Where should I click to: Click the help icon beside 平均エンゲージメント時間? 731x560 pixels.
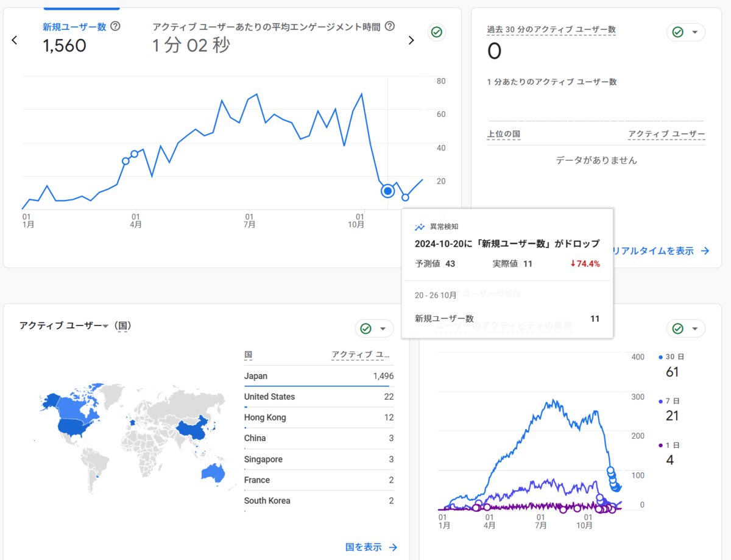390,26
